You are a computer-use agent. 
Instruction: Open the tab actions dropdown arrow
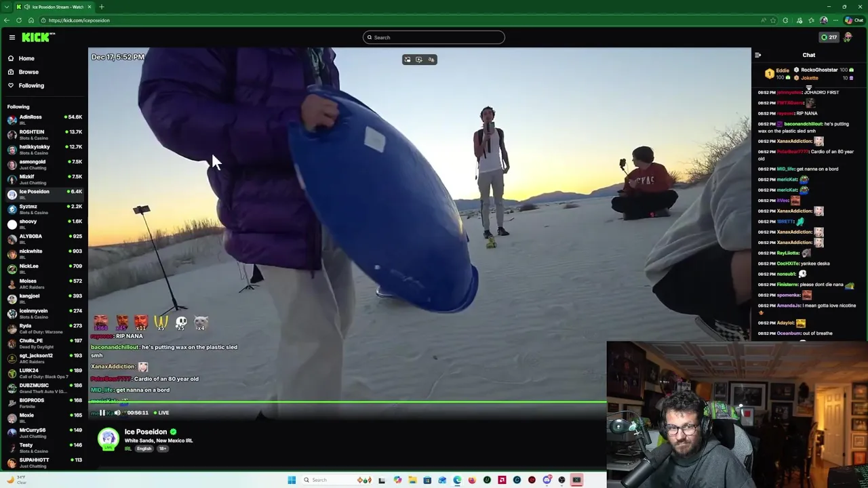coord(7,7)
